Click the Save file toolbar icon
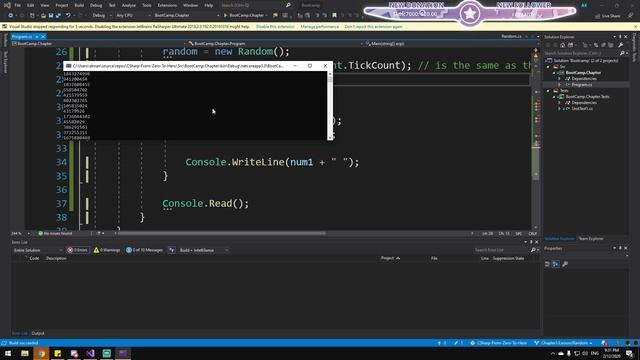640x360 pixels. [x=51, y=16]
